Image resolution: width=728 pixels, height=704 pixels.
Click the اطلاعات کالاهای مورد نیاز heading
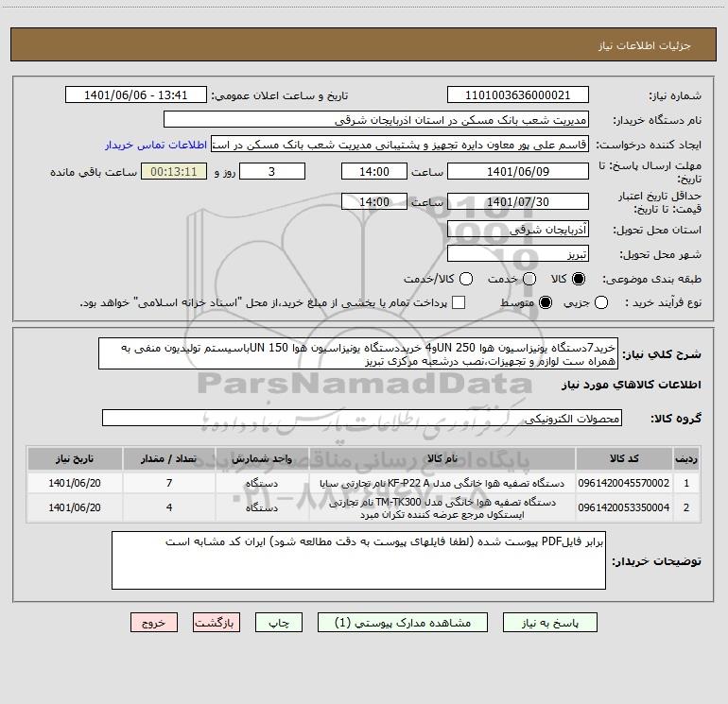tap(632, 385)
